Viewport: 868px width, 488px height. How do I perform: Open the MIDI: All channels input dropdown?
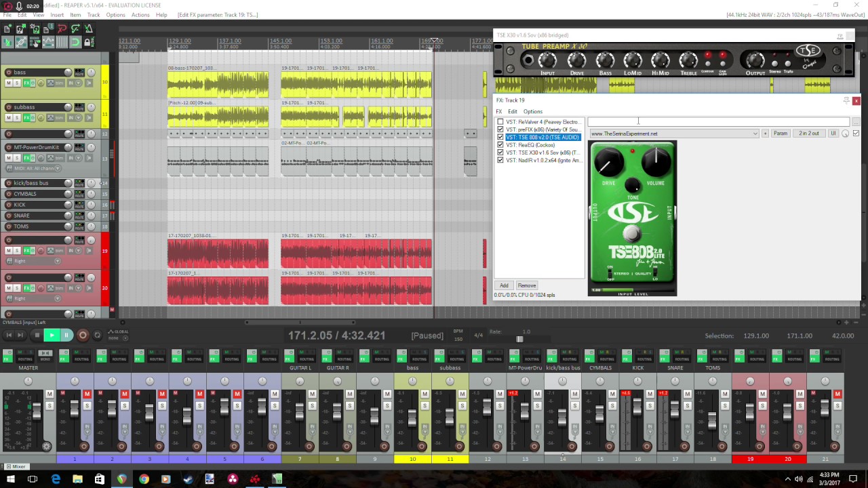[x=33, y=168]
